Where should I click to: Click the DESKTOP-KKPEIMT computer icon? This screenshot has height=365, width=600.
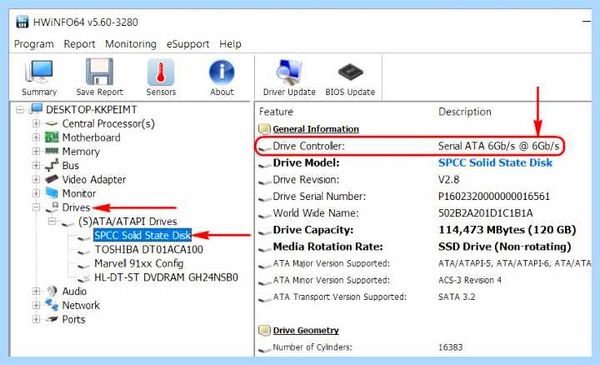point(36,109)
